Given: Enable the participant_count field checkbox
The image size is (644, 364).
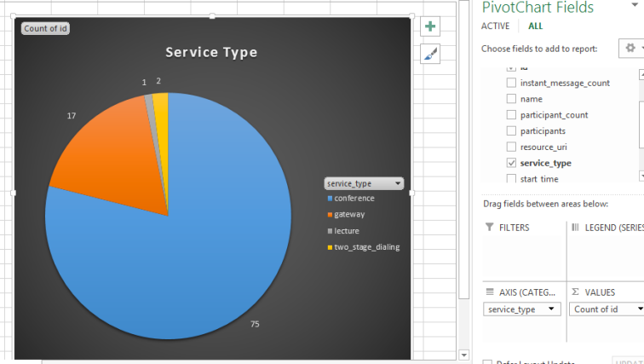Looking at the screenshot, I should click(x=511, y=115).
